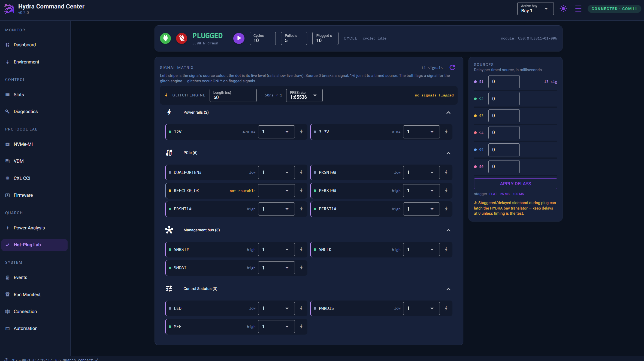The image size is (644, 361).
Task: Click Hot-Plug Lab sidebar icon
Action: (8, 245)
